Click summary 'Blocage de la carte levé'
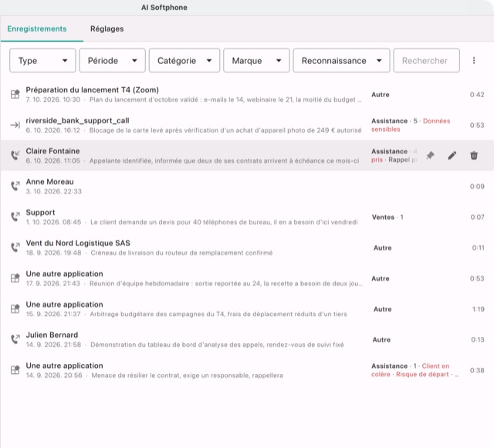Image resolution: width=494 pixels, height=448 pixels. [x=225, y=130]
